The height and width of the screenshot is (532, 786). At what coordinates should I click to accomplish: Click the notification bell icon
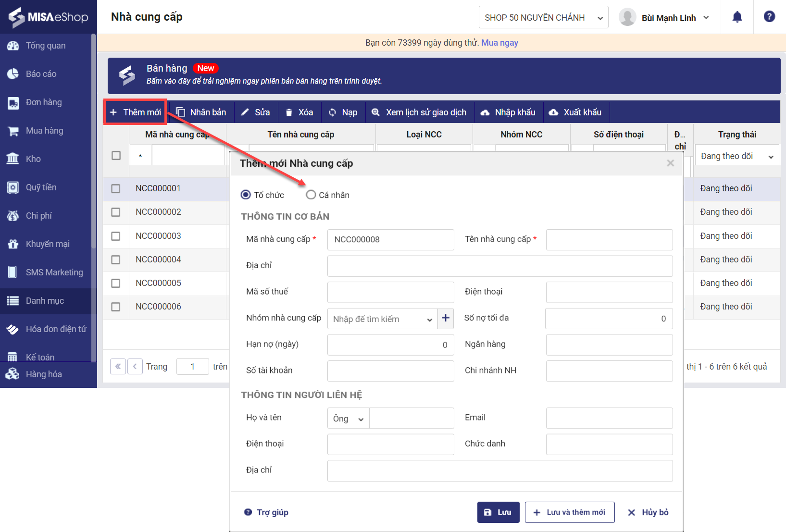pyautogui.click(x=737, y=17)
